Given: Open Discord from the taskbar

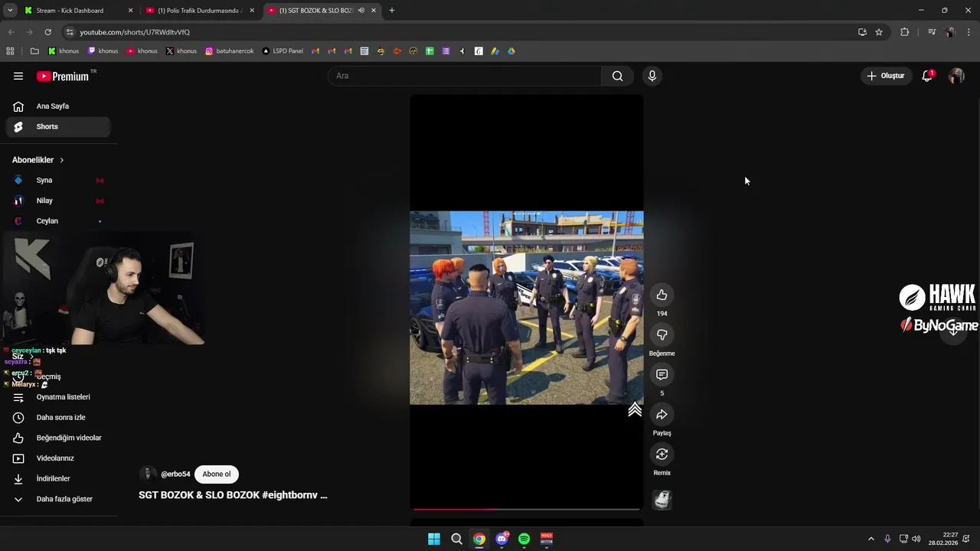Looking at the screenshot, I should click(501, 539).
